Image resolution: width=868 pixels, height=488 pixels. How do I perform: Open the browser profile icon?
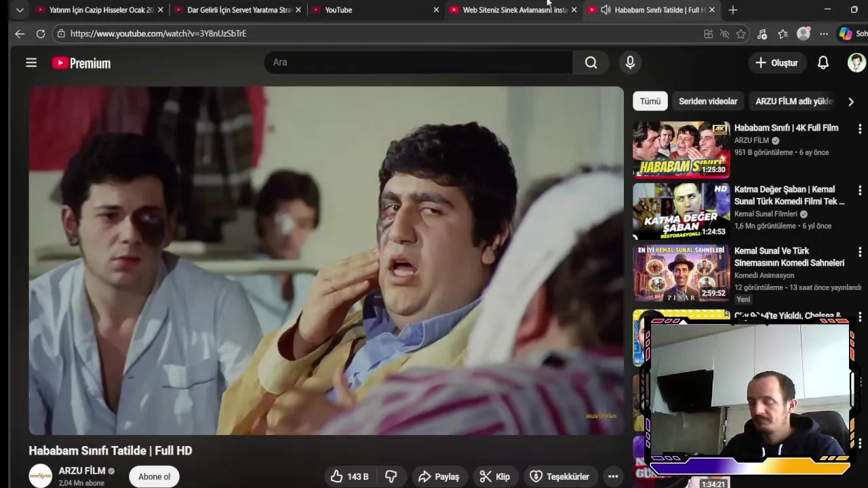coord(804,34)
